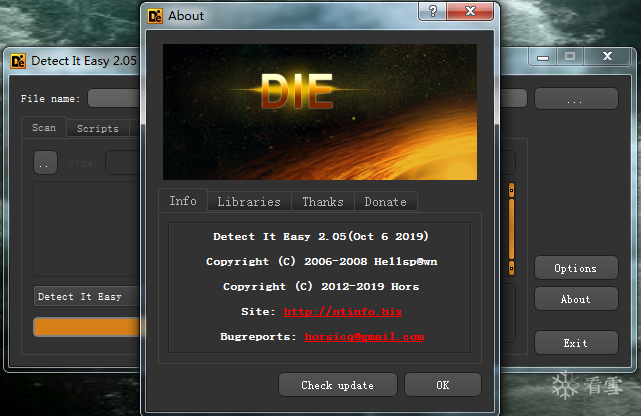
Task: Click the Detect It Easy main window logo icon
Action: (x=18, y=61)
